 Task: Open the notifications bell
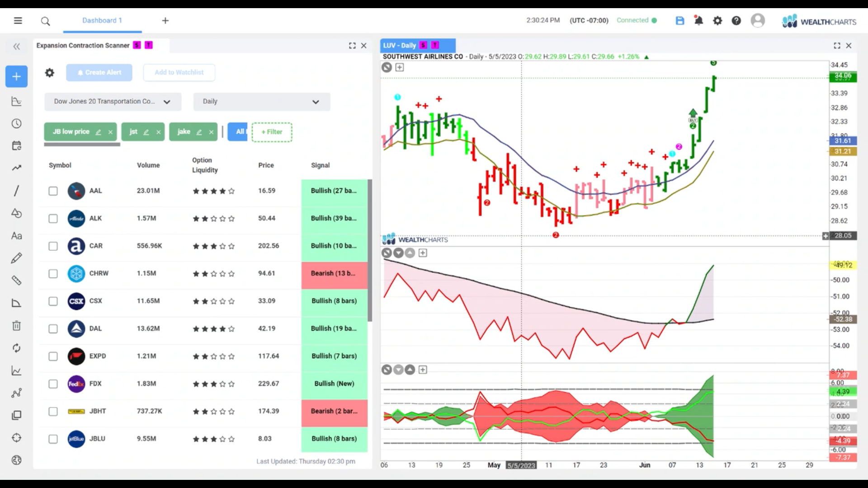tap(698, 20)
